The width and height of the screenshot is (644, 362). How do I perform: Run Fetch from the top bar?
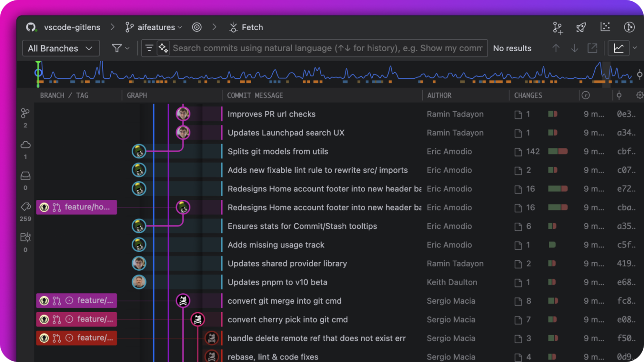(x=246, y=27)
